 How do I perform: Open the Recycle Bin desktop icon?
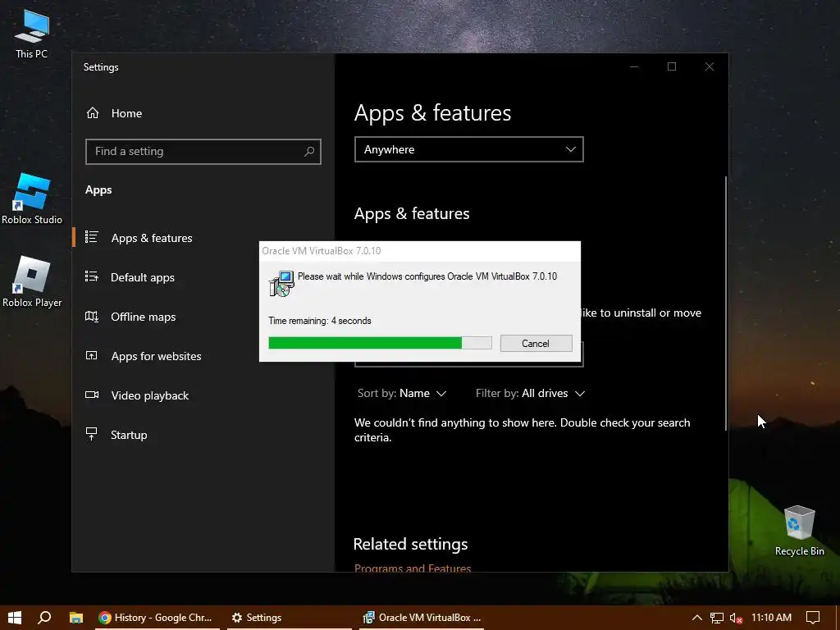tap(799, 531)
